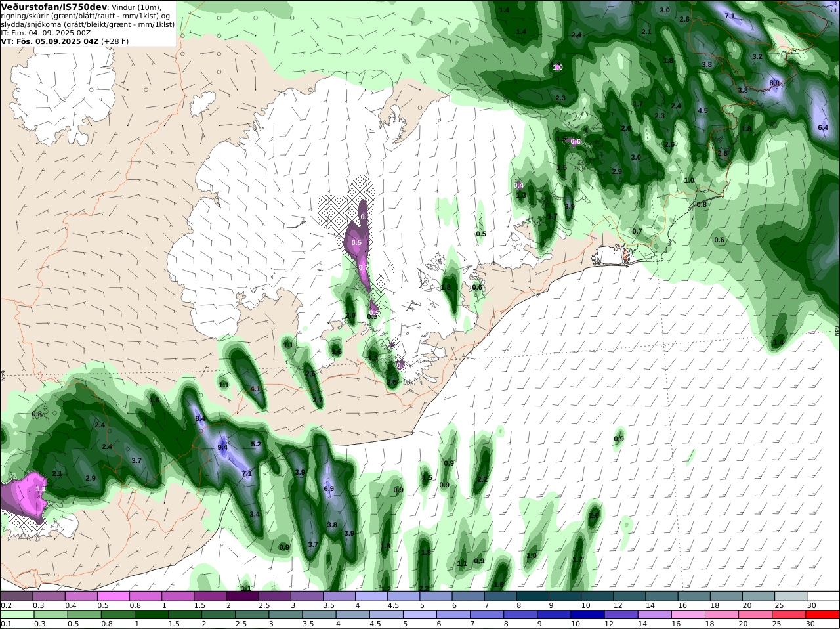Select the 8–9 dark teal snow legend swatch

click(534, 596)
